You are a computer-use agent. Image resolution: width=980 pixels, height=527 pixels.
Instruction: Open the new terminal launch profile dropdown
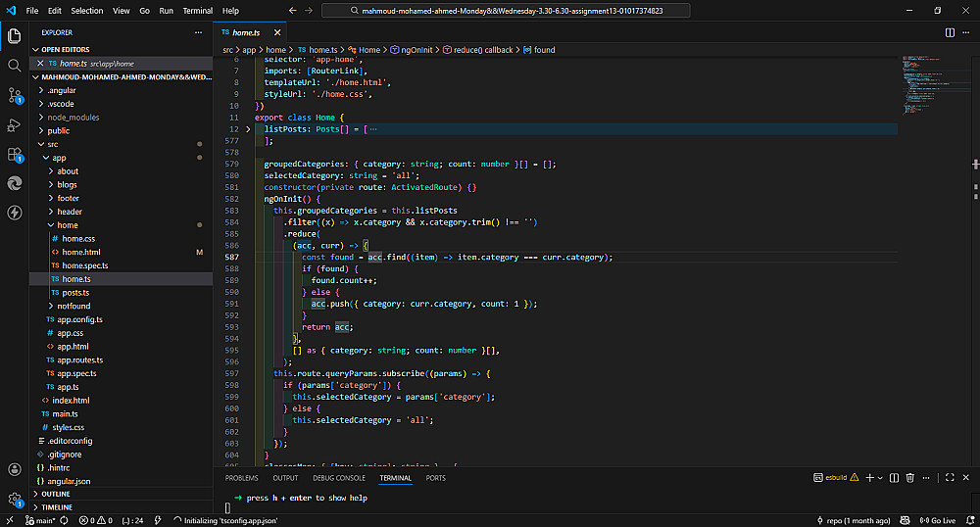(879, 478)
